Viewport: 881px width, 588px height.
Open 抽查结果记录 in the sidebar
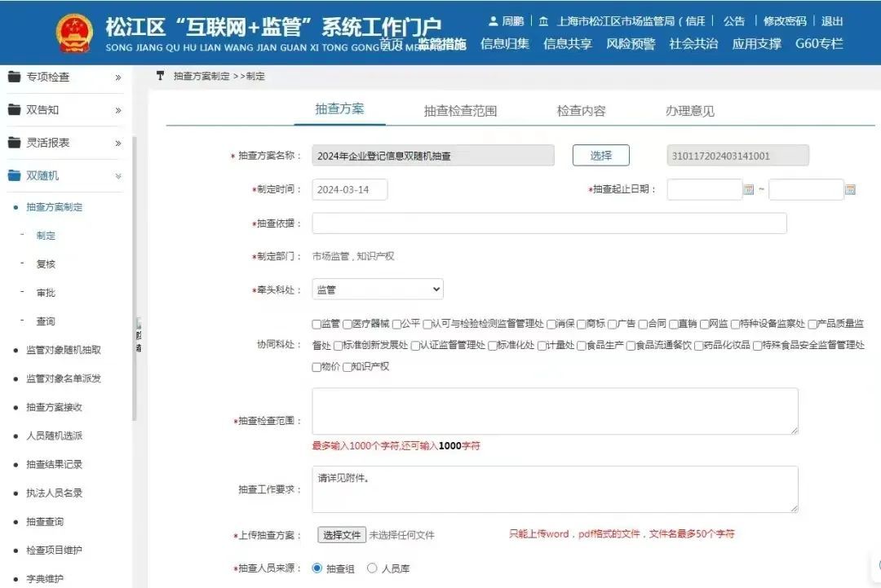point(55,465)
